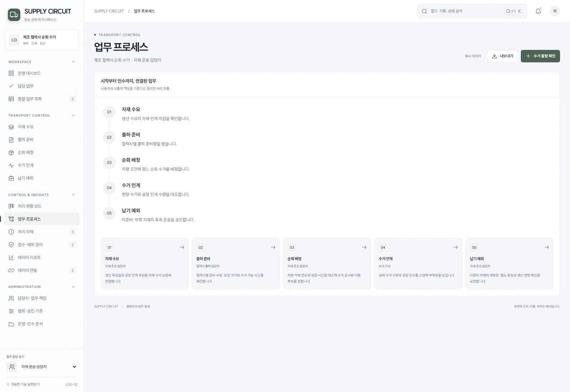
Task: Open 수거 인계 pulse icon item
Action: point(42,165)
